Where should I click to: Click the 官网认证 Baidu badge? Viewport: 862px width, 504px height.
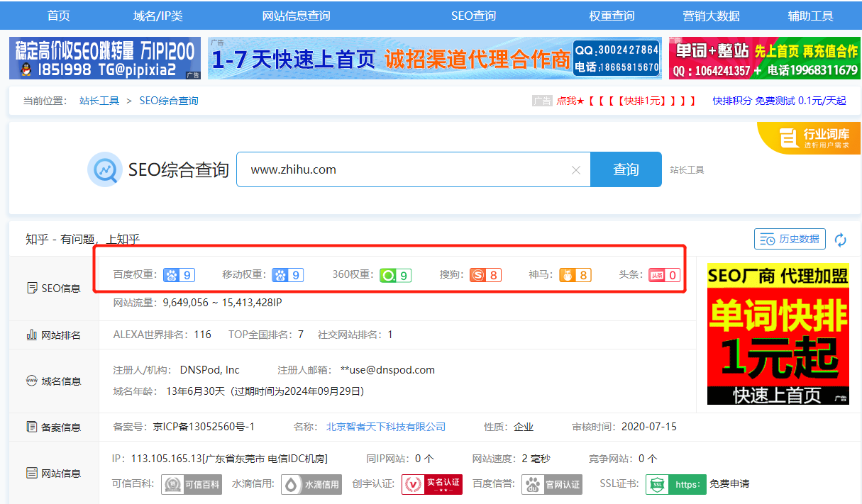[552, 484]
